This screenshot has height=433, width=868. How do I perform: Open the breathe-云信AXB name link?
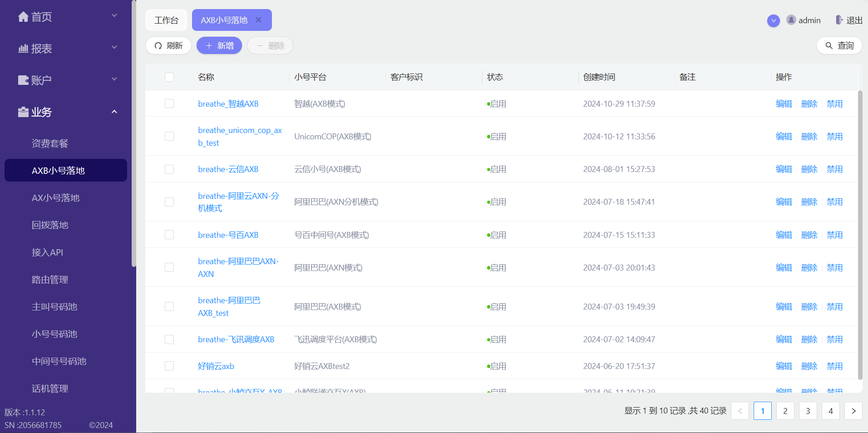click(x=228, y=169)
